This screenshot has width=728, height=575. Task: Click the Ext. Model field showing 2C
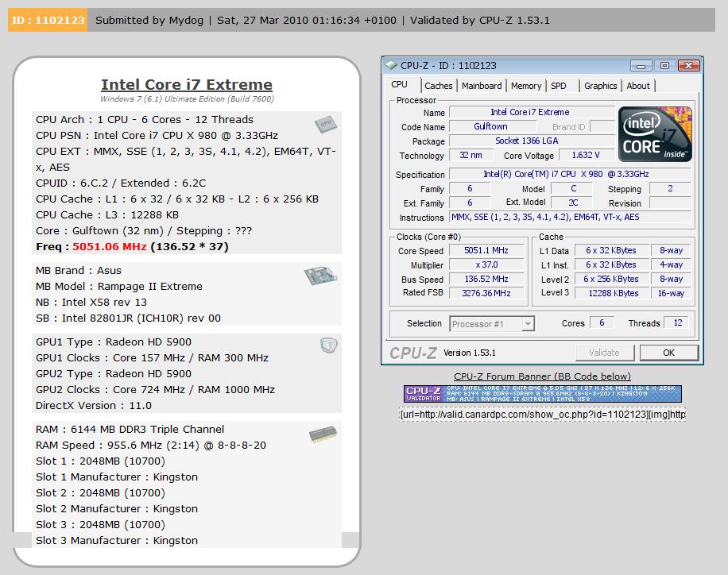(573, 203)
